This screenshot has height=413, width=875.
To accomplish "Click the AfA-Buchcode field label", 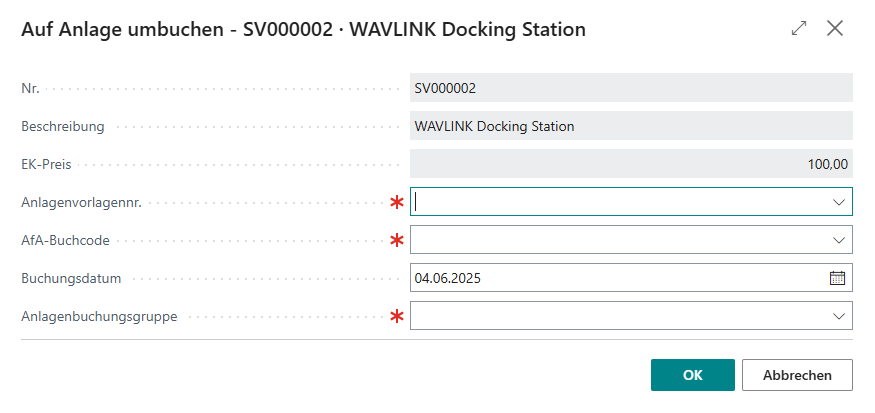I will (66, 240).
